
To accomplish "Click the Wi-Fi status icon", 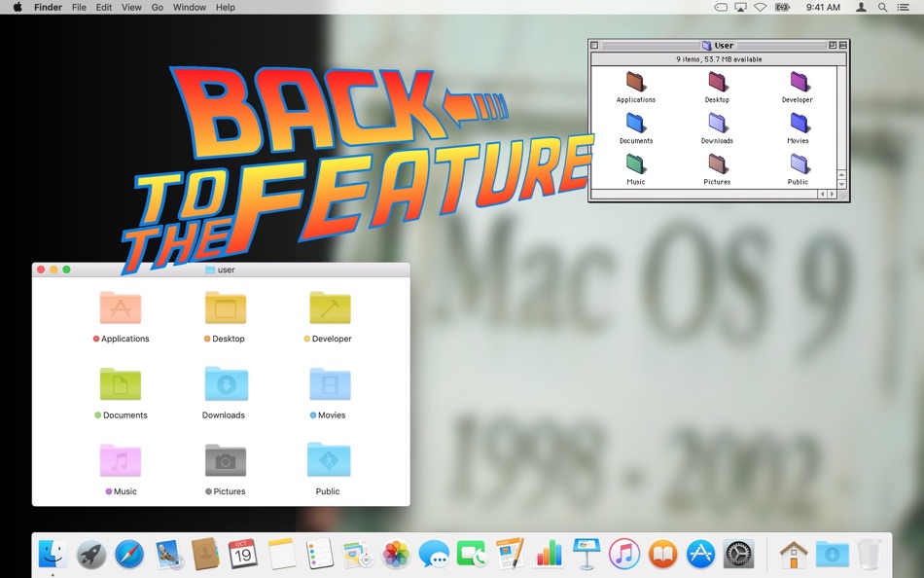I will (761, 7).
